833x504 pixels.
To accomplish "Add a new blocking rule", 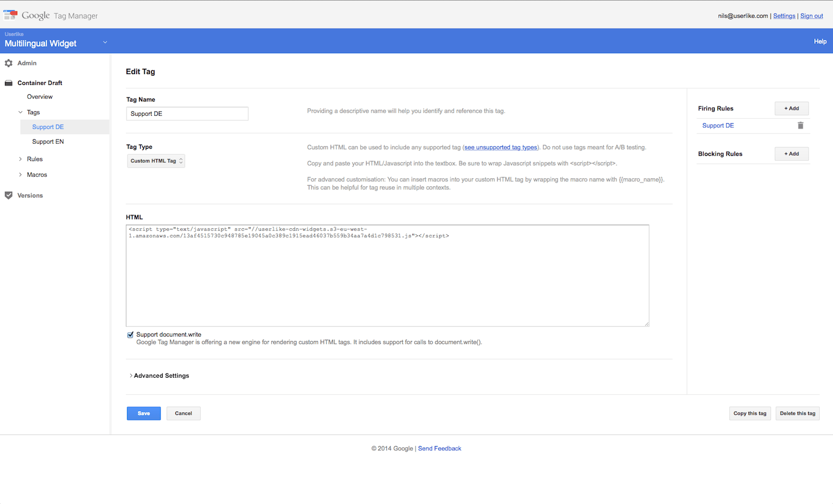I will coord(791,154).
